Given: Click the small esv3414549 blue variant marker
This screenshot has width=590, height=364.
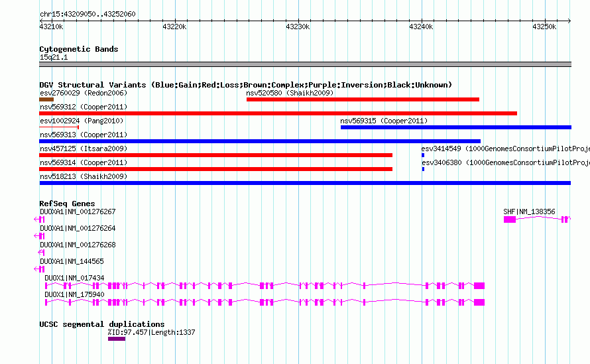Looking at the screenshot, I should coord(423,155).
